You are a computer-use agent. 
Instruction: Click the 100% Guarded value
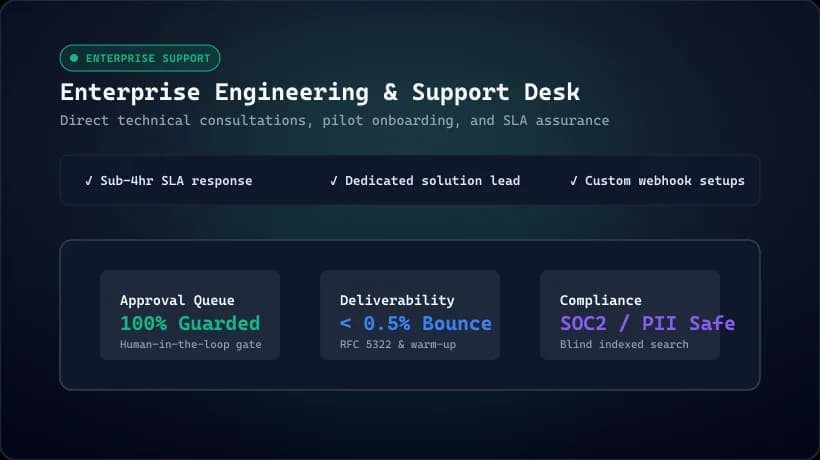pyautogui.click(x=190, y=324)
